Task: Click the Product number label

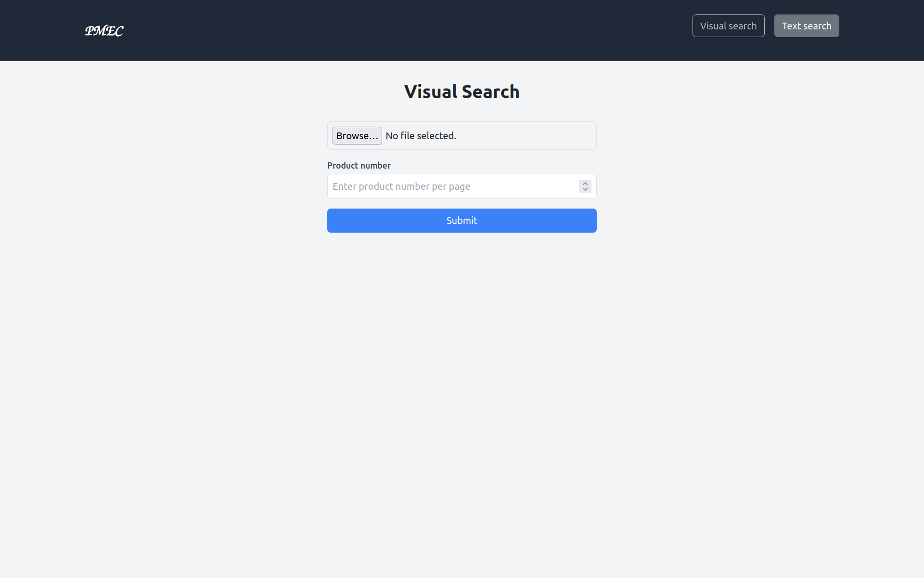Action: (x=359, y=166)
